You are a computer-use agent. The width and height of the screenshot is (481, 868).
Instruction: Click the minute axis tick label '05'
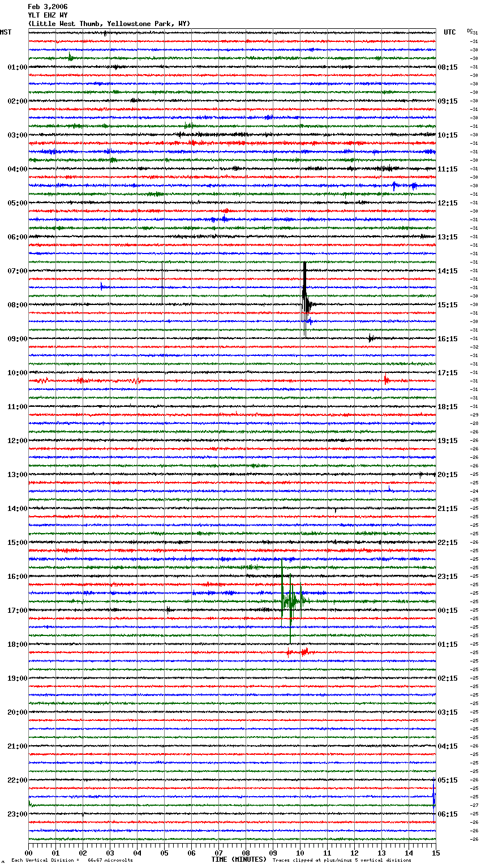point(164,853)
